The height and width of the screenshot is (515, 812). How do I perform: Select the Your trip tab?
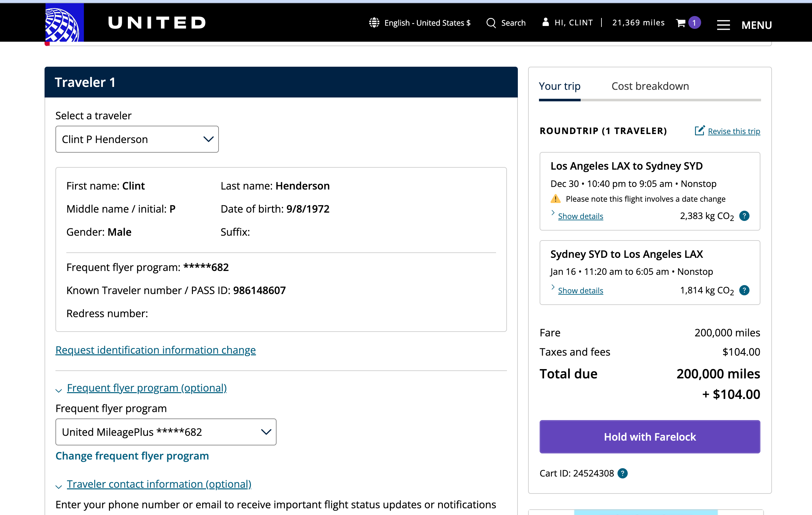559,86
